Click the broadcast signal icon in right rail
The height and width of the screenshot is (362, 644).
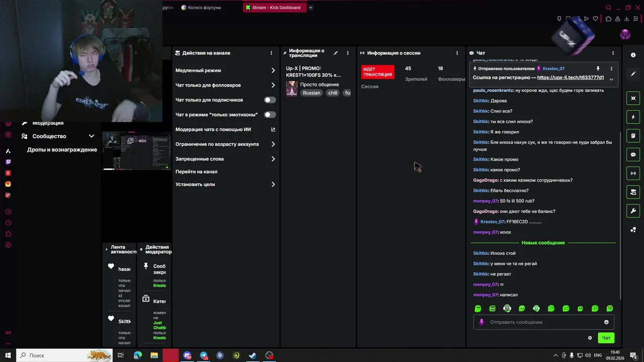point(633,173)
